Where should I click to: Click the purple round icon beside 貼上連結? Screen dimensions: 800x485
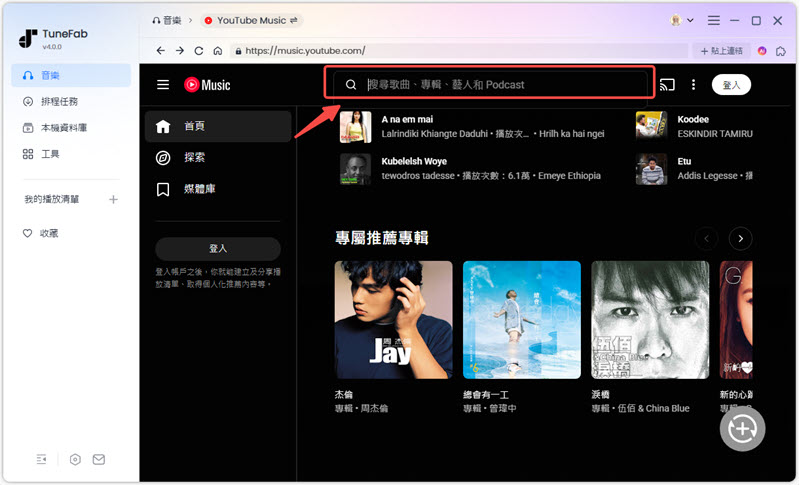click(762, 51)
